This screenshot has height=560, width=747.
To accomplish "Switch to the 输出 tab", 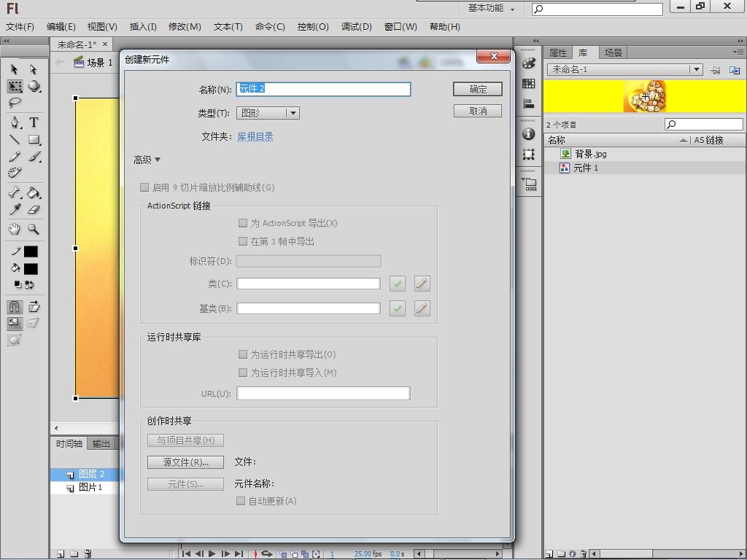I will click(101, 444).
